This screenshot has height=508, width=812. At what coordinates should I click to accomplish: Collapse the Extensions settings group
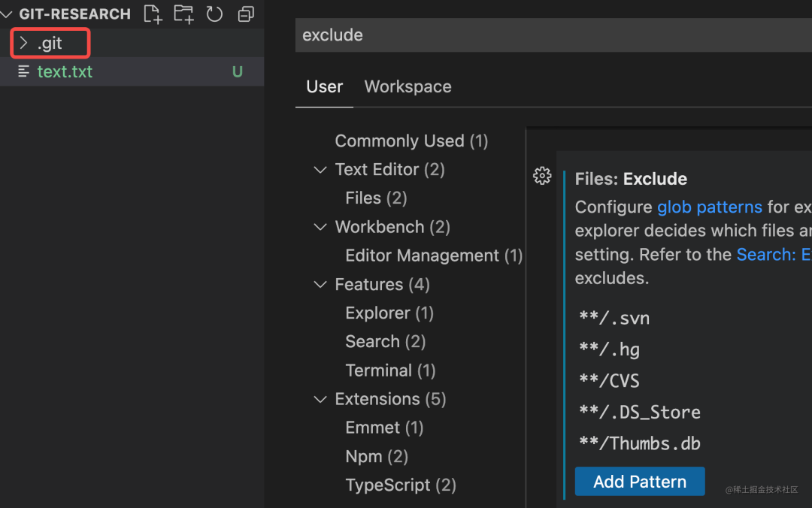tap(320, 399)
